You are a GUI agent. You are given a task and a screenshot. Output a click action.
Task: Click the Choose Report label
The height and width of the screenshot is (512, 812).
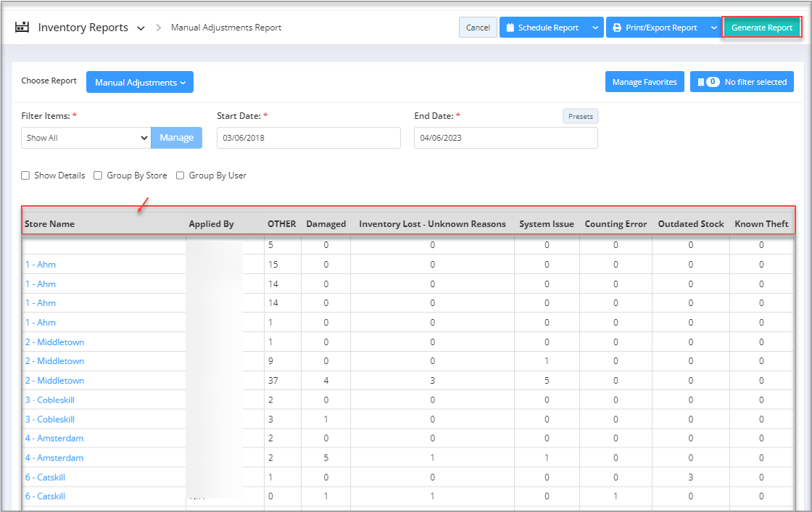49,80
